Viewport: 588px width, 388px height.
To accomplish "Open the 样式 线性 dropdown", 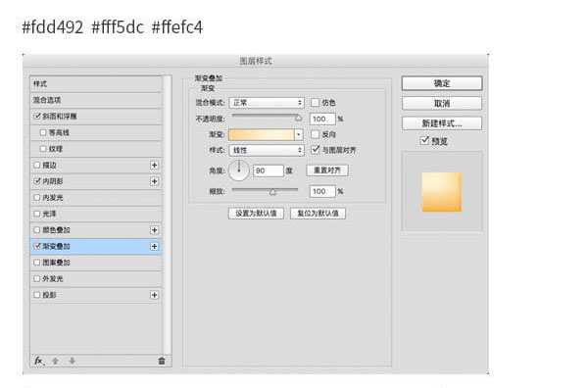I will pos(267,150).
